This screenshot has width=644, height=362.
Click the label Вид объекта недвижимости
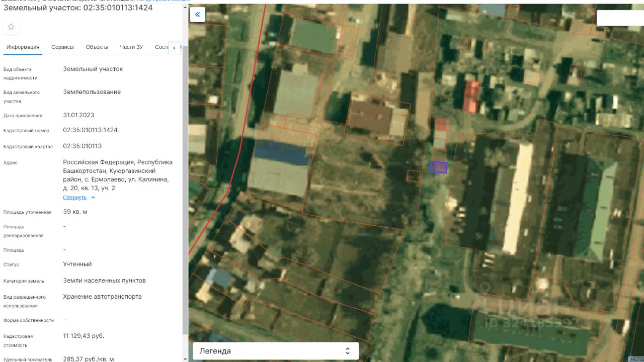[x=20, y=74]
